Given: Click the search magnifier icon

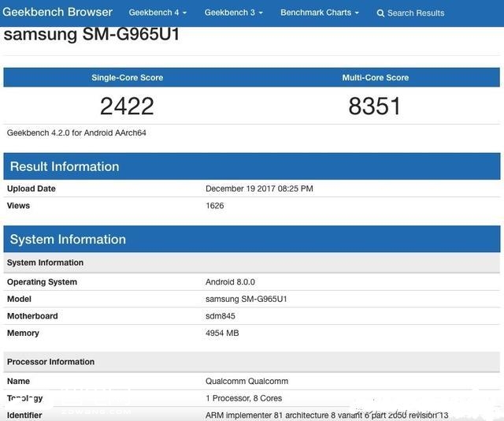Looking at the screenshot, I should pyautogui.click(x=380, y=13).
